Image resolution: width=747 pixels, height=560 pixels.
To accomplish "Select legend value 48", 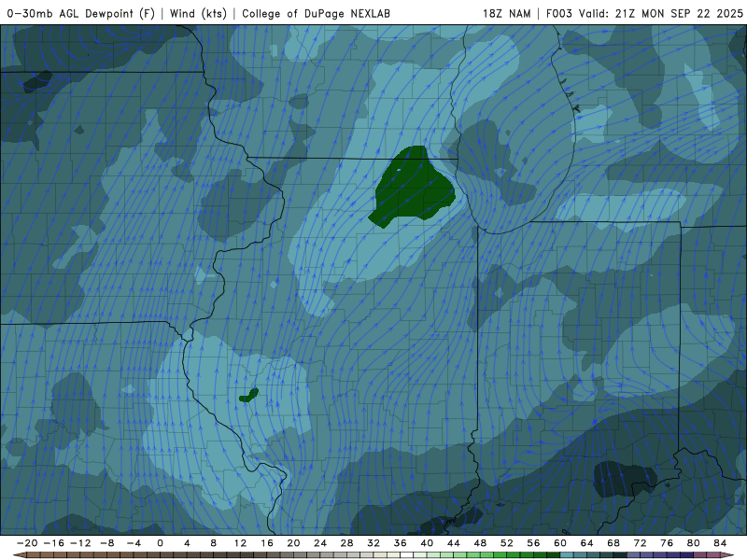I will tap(480, 543).
